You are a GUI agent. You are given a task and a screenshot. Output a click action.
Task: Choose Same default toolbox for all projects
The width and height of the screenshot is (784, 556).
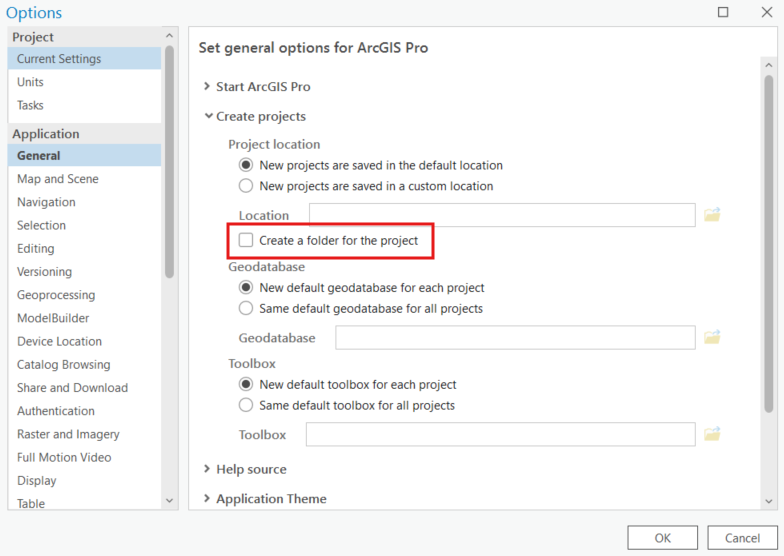[x=246, y=405]
